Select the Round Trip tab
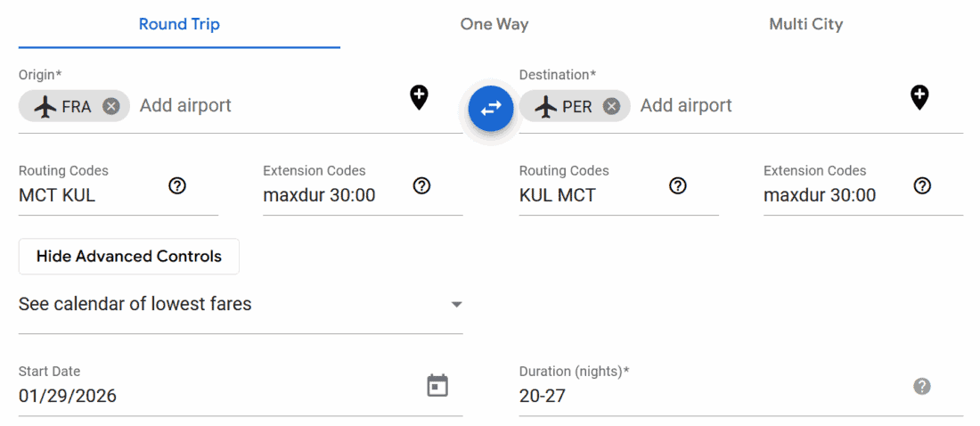Image resolution: width=980 pixels, height=426 pixels. [179, 24]
